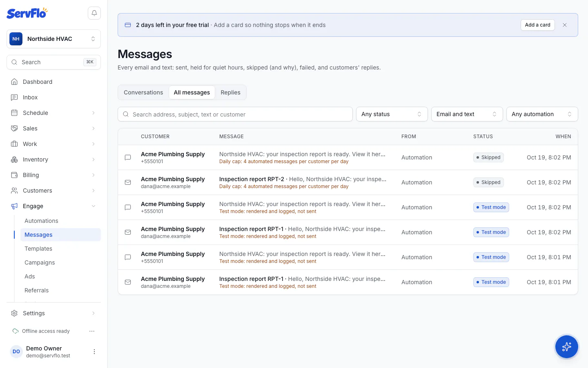
Task: Click the Customers people icon
Action: (14, 191)
